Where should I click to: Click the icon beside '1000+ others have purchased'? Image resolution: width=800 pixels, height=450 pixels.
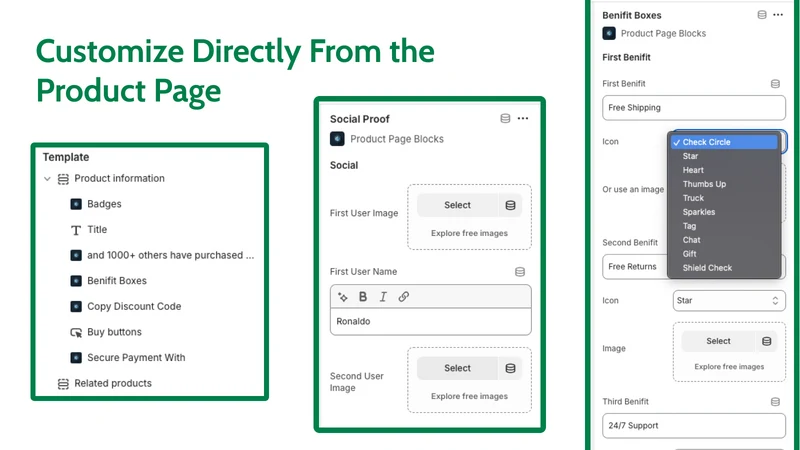click(x=76, y=255)
